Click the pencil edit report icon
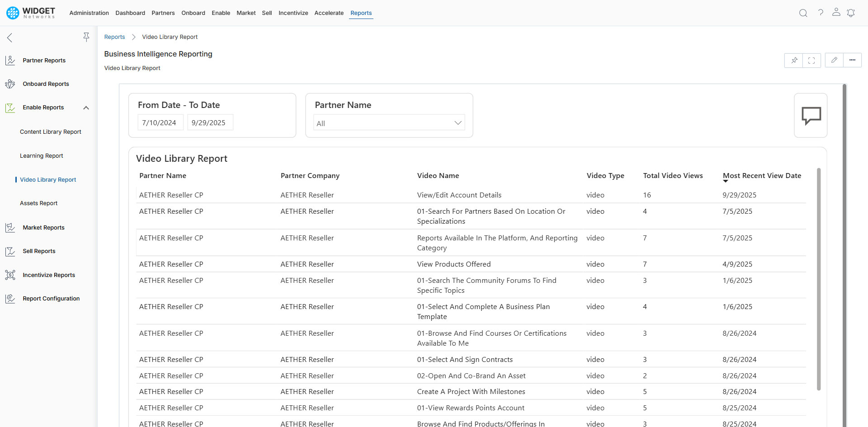868x427 pixels. click(834, 60)
